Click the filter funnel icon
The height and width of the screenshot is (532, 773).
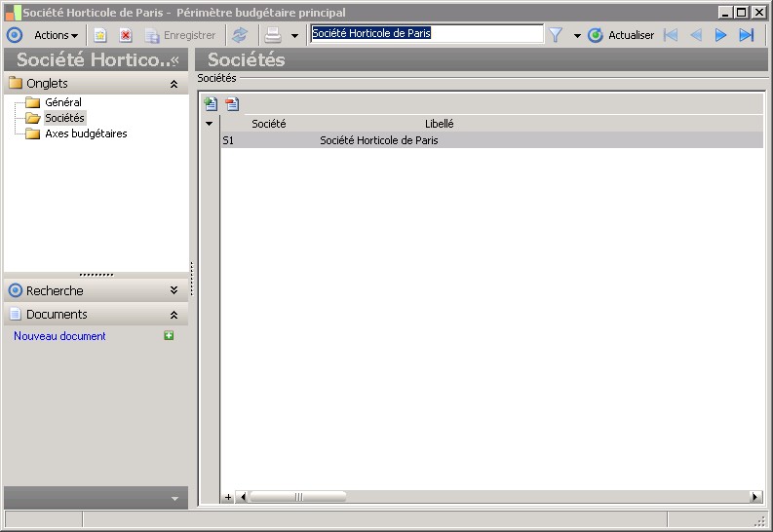[556, 35]
